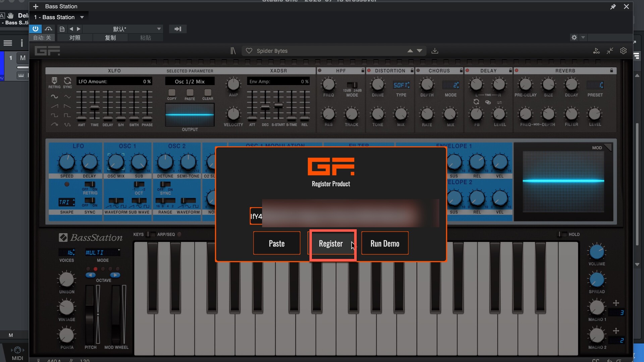This screenshot has height=362, width=644.
Task: Click the delay sync circular arrows icon
Action: click(476, 102)
